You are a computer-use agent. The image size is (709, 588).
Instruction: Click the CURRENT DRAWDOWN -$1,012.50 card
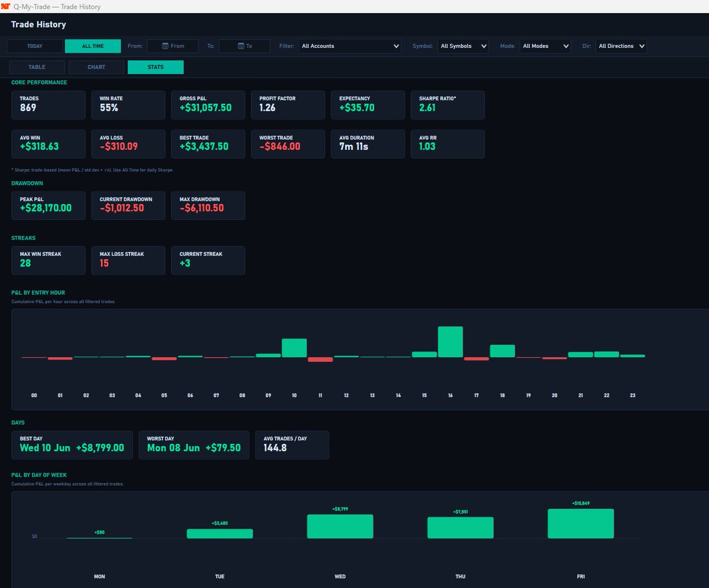128,205
